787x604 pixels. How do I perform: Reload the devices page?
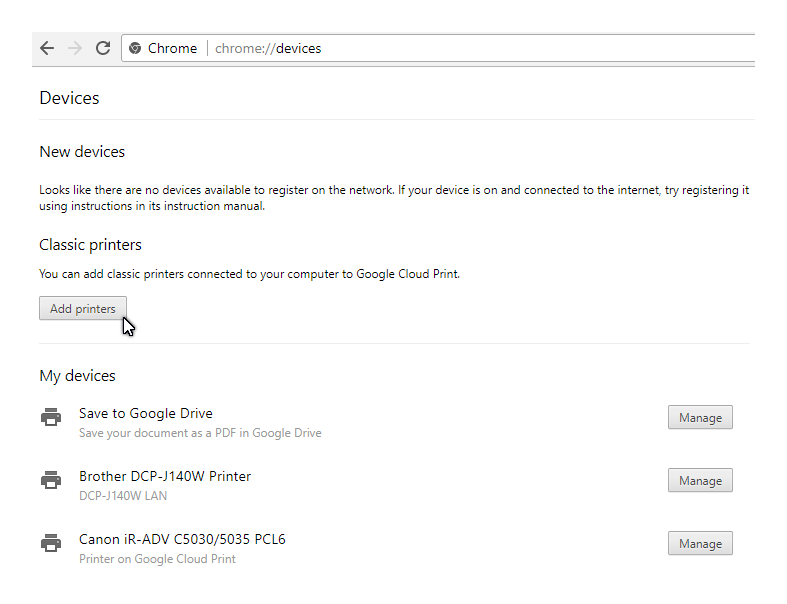(x=102, y=48)
